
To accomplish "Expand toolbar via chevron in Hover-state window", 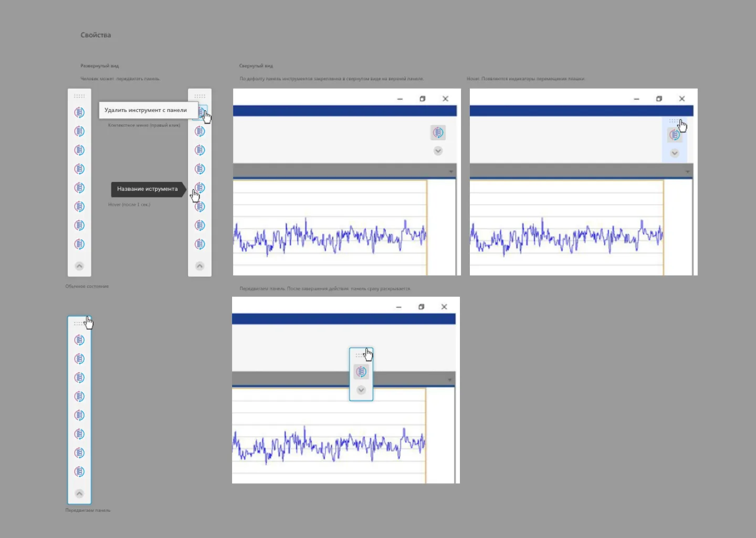I will (x=675, y=153).
